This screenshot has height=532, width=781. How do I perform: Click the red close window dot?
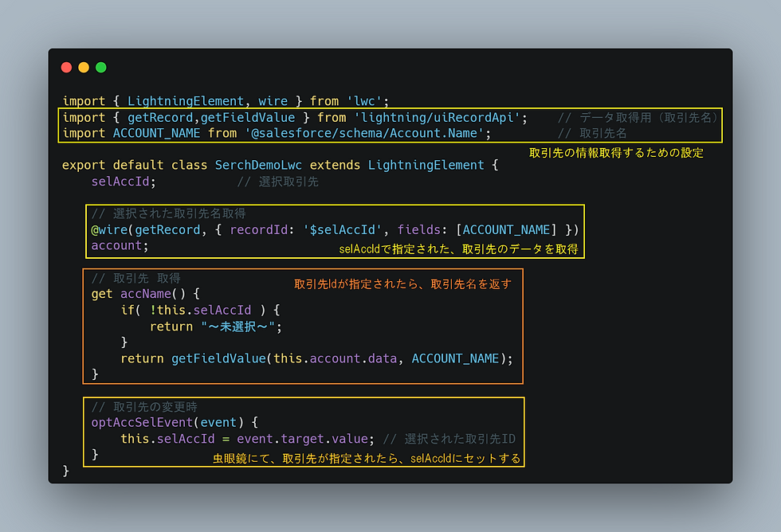click(x=66, y=68)
